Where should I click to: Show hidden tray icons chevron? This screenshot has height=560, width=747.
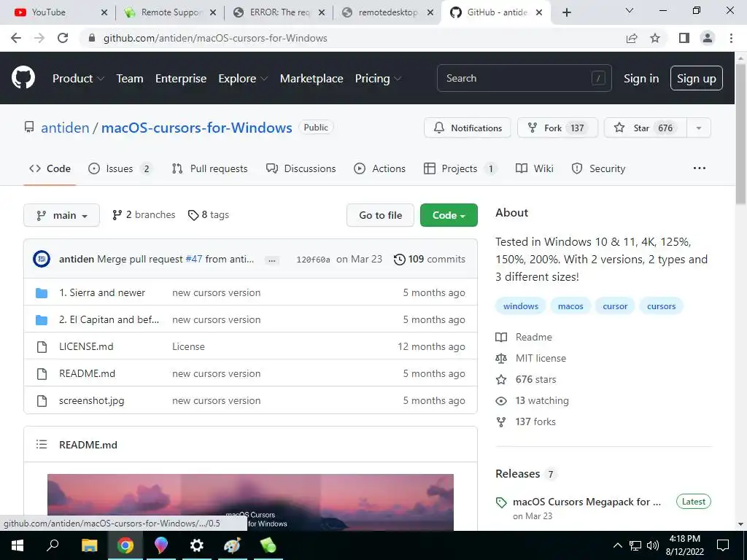point(617,545)
